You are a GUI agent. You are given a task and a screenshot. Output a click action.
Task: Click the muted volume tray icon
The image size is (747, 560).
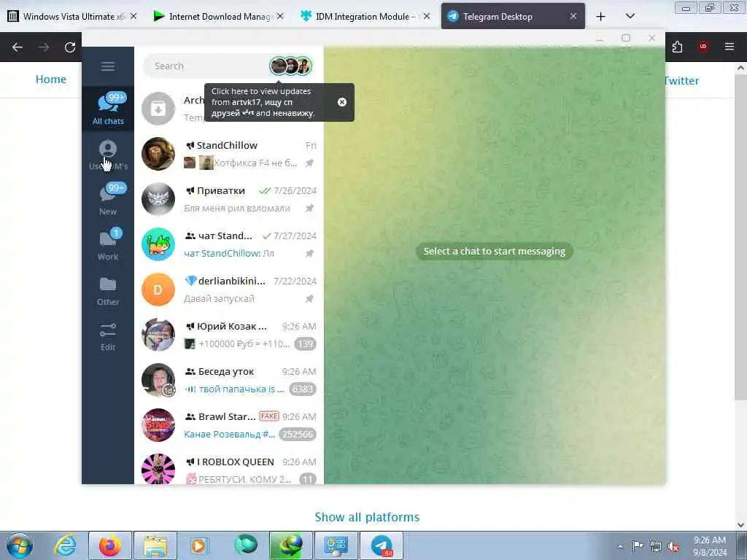pyautogui.click(x=673, y=547)
